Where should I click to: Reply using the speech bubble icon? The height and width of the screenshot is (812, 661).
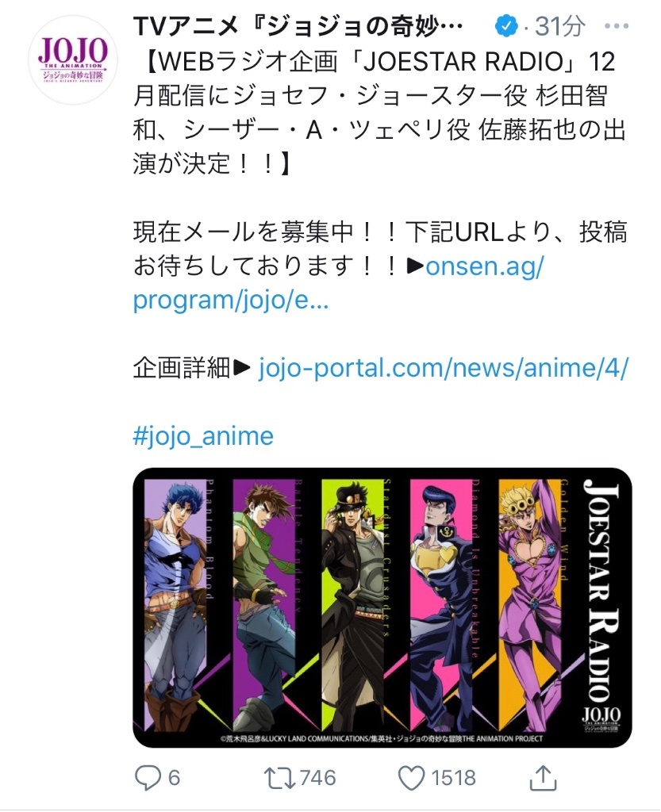pyautogui.click(x=148, y=778)
